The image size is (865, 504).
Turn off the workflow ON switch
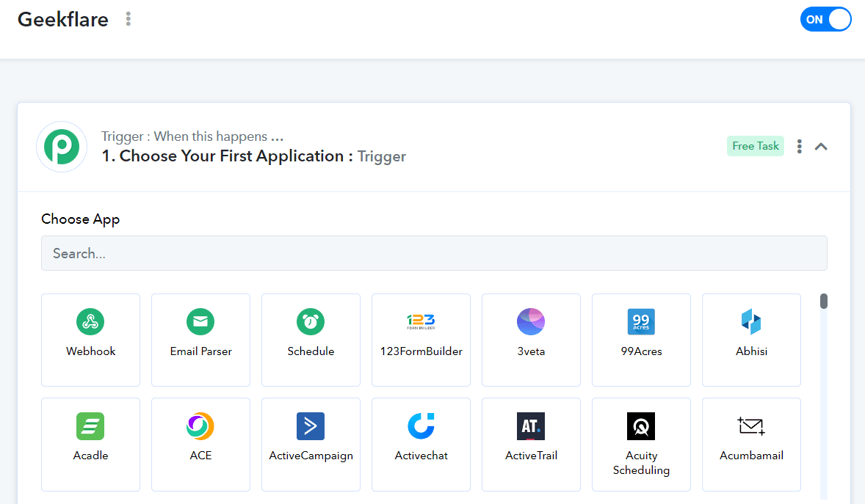click(x=825, y=19)
